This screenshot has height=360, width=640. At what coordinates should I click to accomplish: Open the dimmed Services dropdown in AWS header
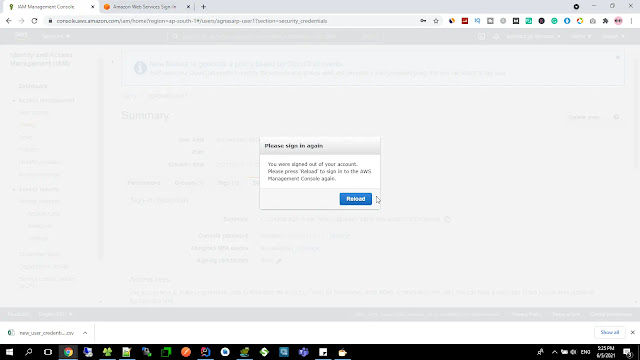[56, 36]
